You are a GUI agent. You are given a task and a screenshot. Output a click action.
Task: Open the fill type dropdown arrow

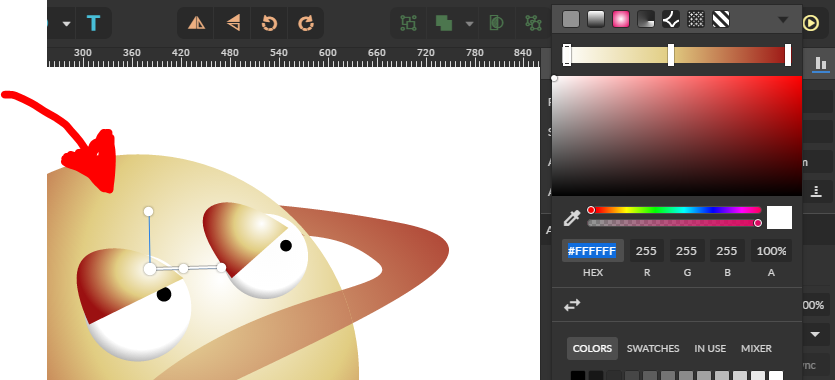click(x=783, y=20)
